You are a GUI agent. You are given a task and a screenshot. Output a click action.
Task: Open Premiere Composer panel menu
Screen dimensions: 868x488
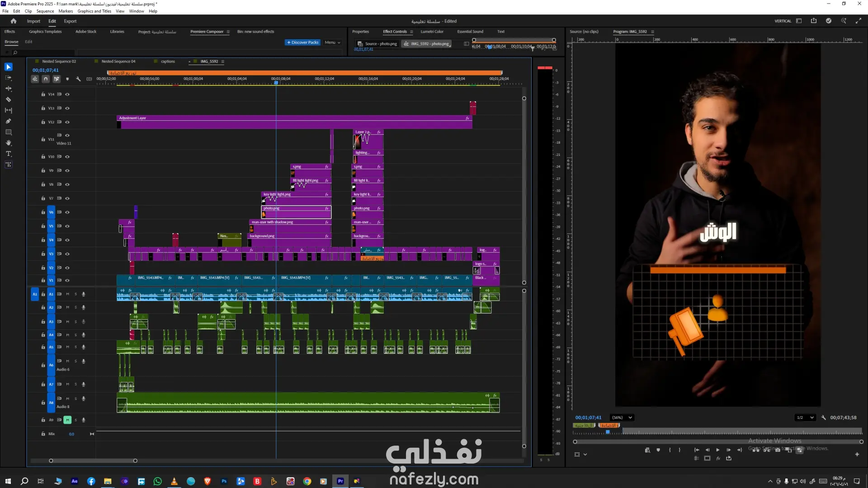pos(228,32)
